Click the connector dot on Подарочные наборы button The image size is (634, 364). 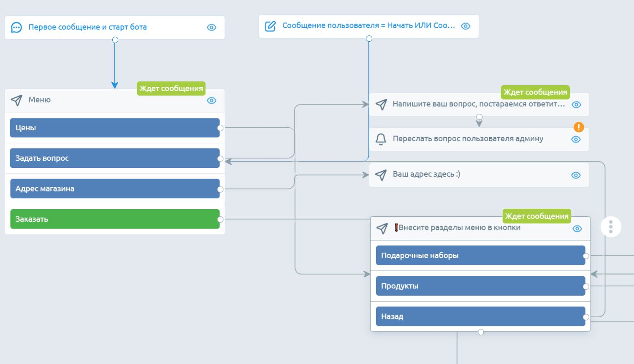tap(586, 256)
